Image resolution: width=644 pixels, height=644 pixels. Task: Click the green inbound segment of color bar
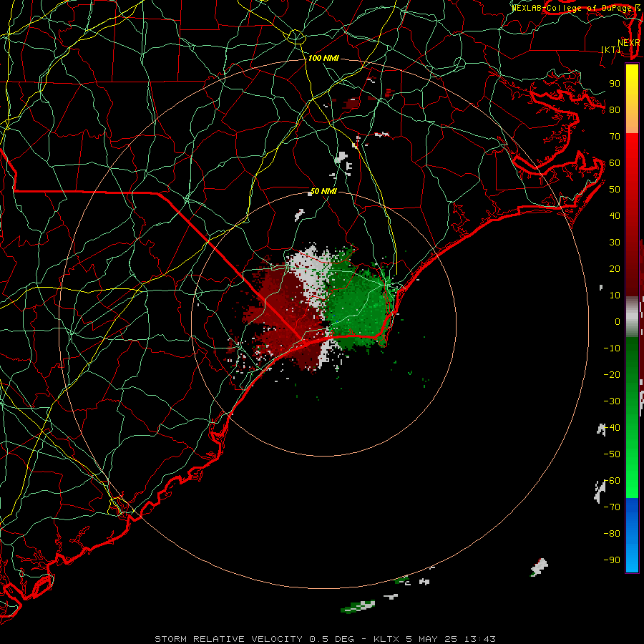pos(632,417)
